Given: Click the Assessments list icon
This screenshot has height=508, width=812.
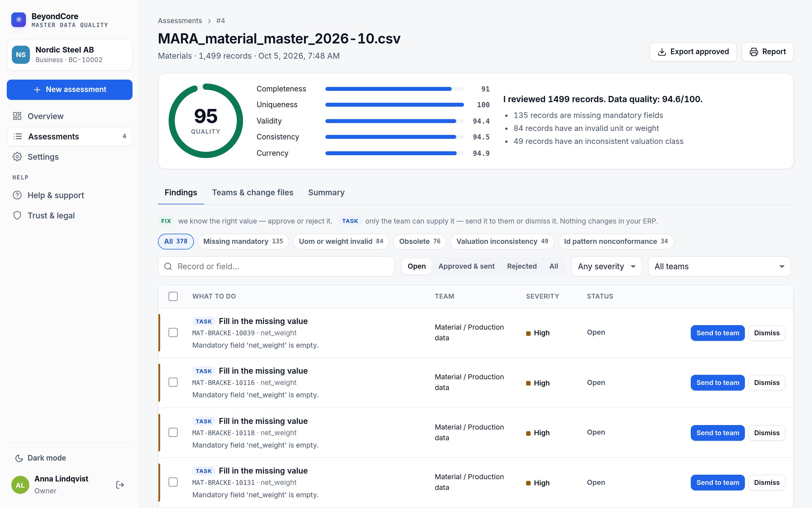Looking at the screenshot, I should tap(18, 136).
